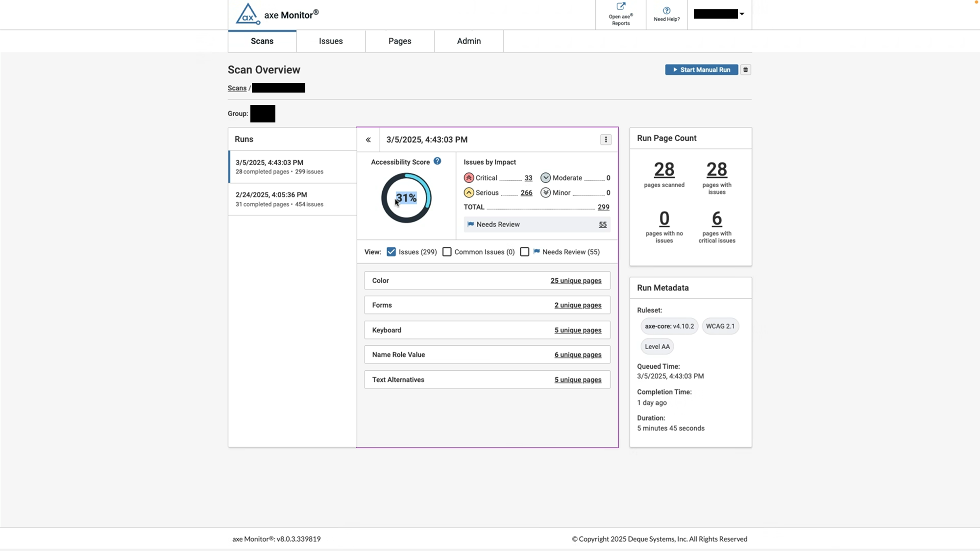
Task: Click the axe Monitor version text in footer
Action: [276, 539]
